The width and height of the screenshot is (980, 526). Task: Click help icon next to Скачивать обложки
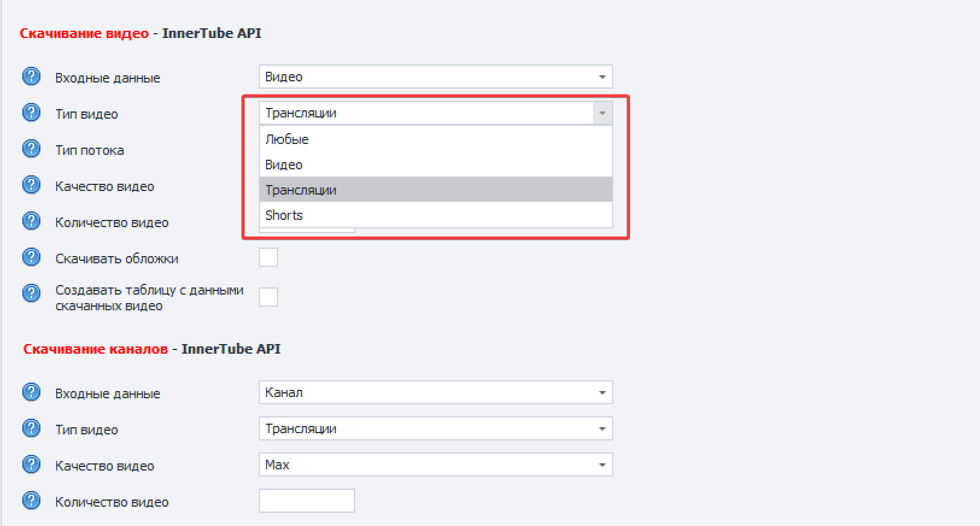pos(31,257)
